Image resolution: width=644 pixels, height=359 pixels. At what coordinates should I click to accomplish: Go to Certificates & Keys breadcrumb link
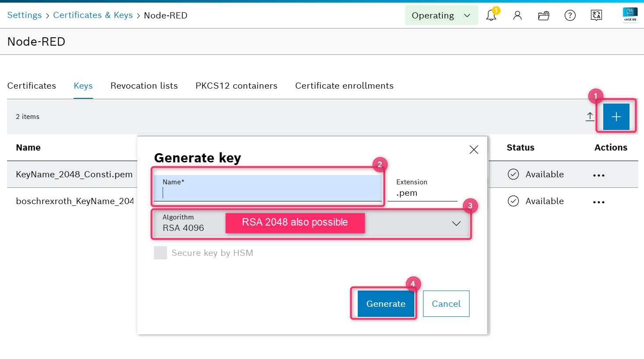pos(93,15)
